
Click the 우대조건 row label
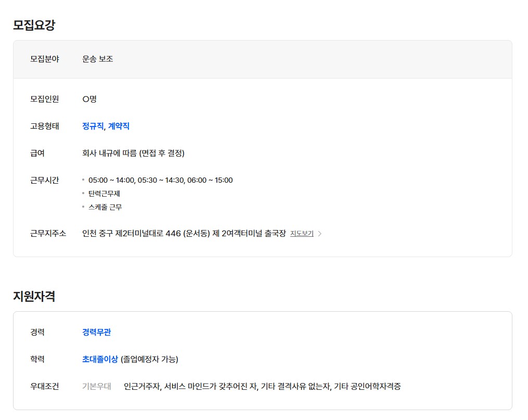[x=45, y=386]
